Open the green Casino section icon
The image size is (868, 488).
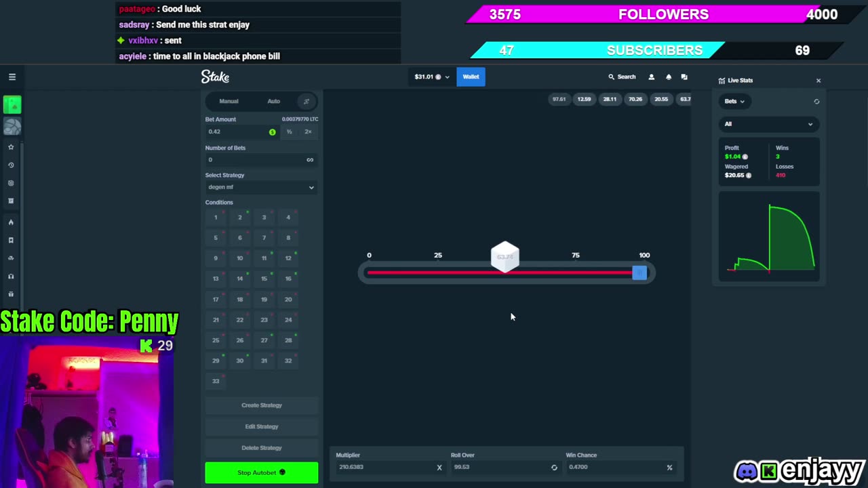point(12,104)
